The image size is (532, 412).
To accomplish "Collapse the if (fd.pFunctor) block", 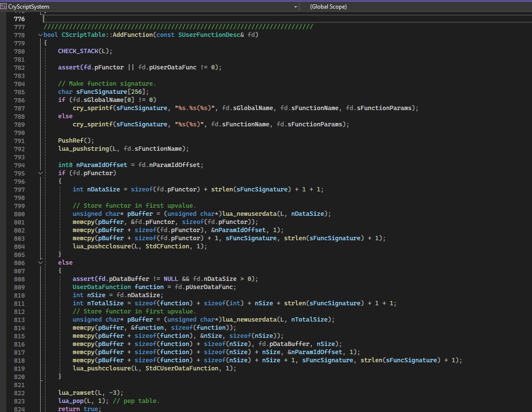I will (40, 173).
